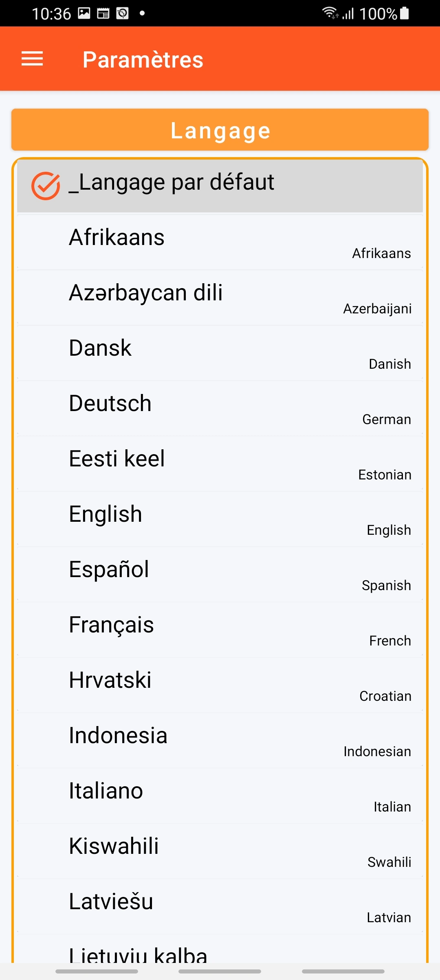Tap the Wi-Fi signal status icon
The width and height of the screenshot is (440, 980).
tap(330, 13)
